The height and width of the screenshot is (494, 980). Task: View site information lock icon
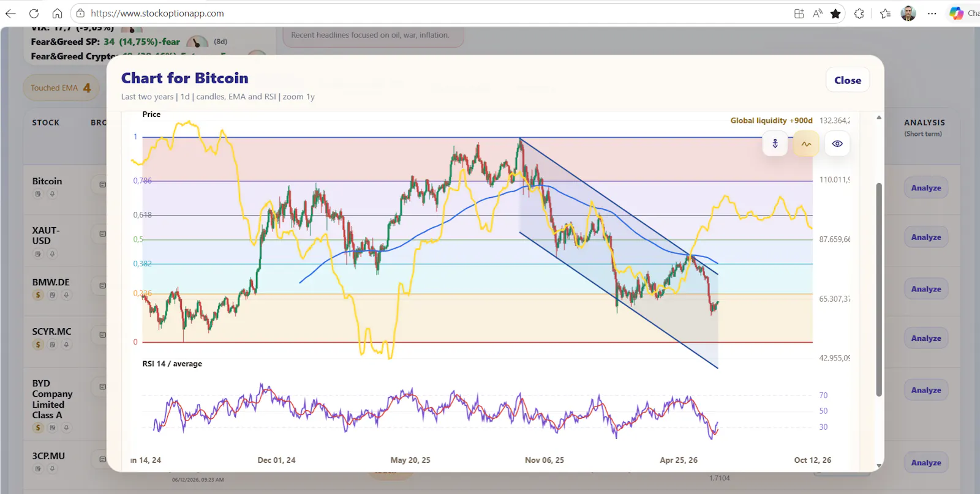click(80, 13)
